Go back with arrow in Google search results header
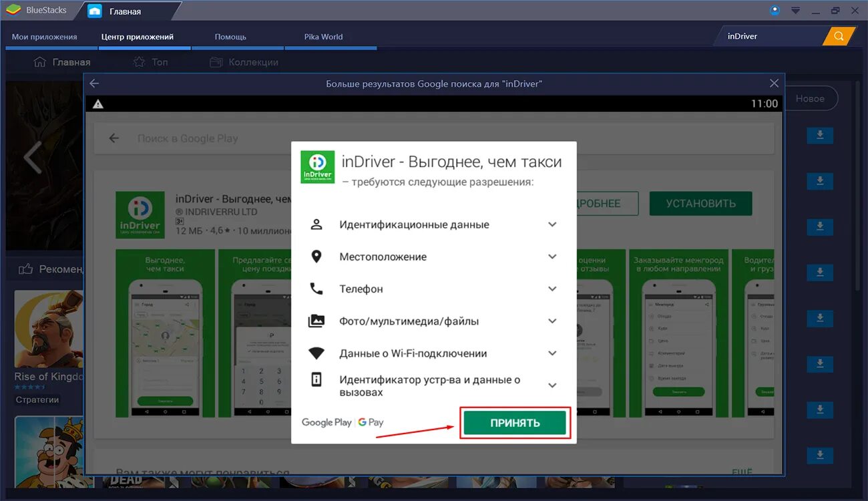 tap(94, 83)
